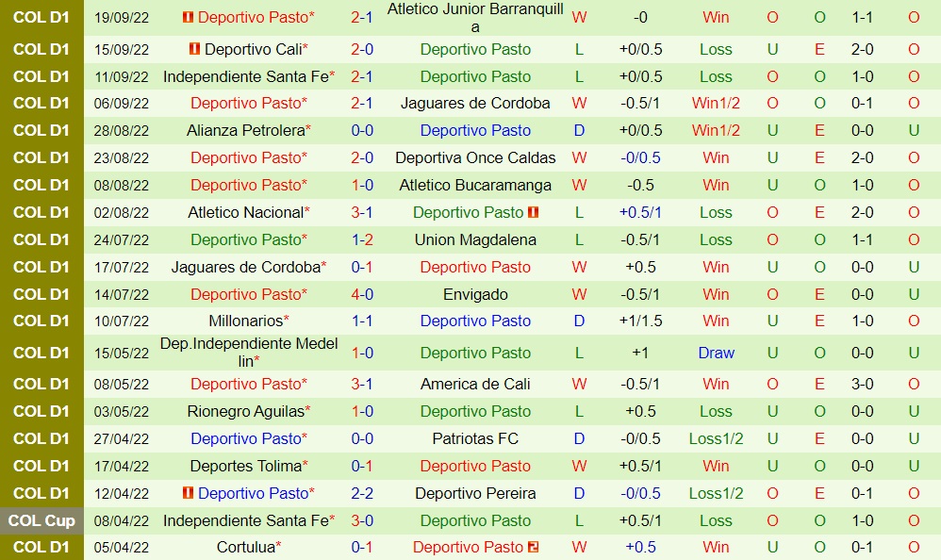Click red card icon in Atletico Nacional row
Image resolution: width=941 pixels, height=560 pixels.
pyautogui.click(x=534, y=212)
